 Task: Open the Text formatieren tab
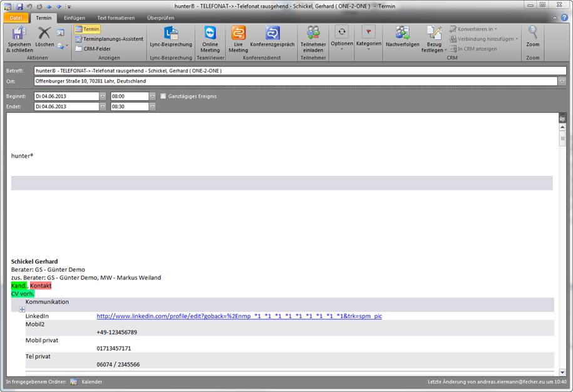(x=116, y=18)
